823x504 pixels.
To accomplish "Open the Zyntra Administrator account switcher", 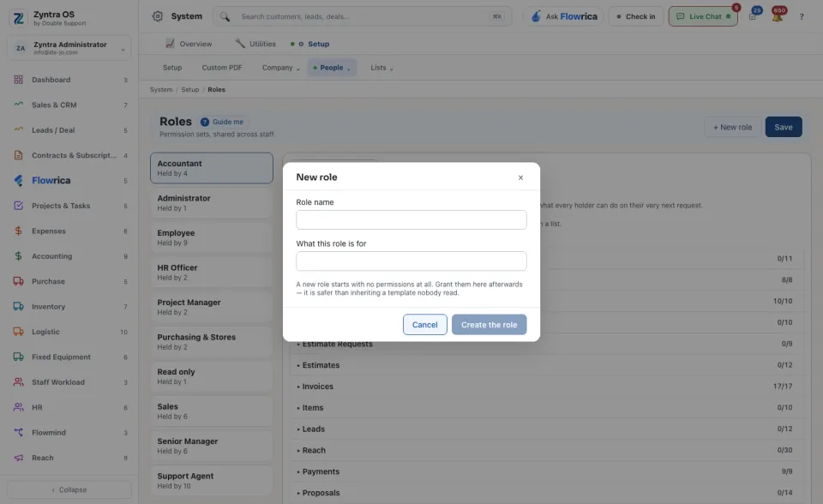I will [69, 48].
